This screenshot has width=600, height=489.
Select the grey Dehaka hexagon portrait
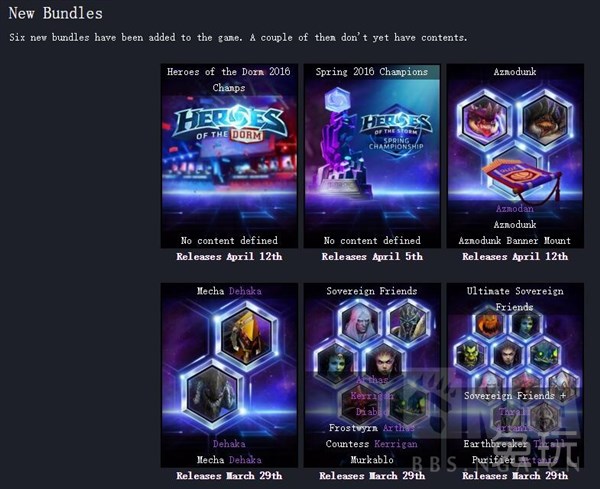tap(212, 393)
